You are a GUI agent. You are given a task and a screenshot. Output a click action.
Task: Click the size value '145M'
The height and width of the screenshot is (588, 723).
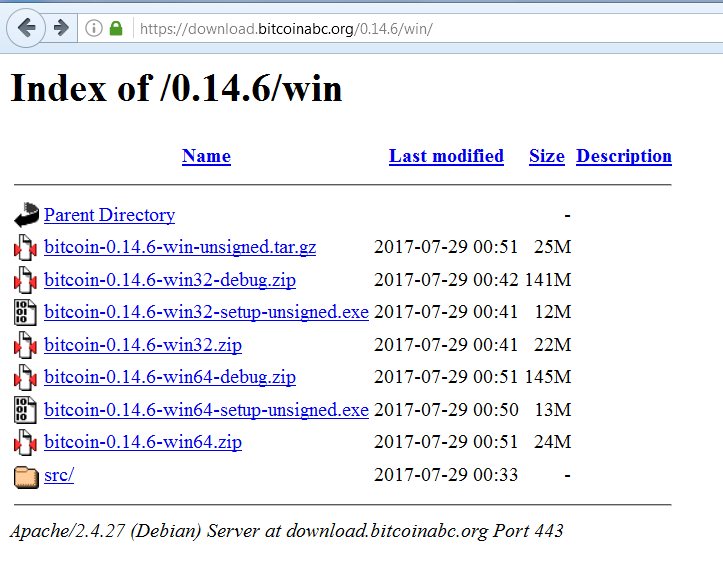pyautogui.click(x=548, y=377)
